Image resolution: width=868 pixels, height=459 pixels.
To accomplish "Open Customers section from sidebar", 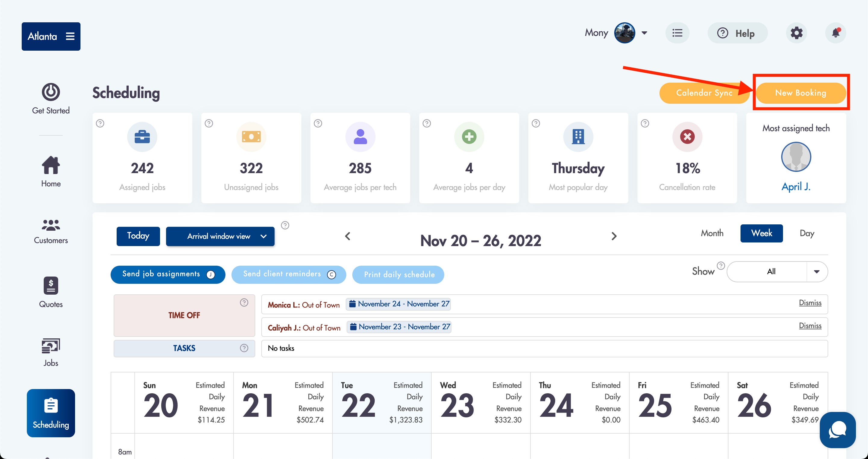I will tap(51, 231).
